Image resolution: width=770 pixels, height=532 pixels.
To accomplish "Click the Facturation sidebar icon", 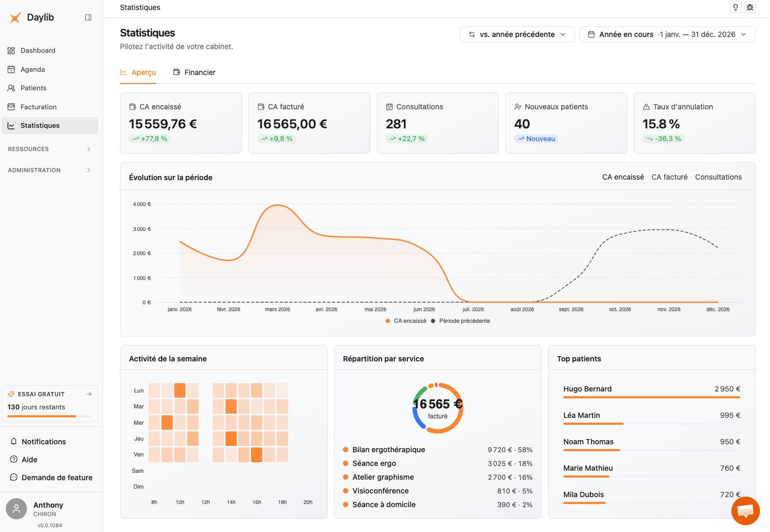I will click(11, 107).
